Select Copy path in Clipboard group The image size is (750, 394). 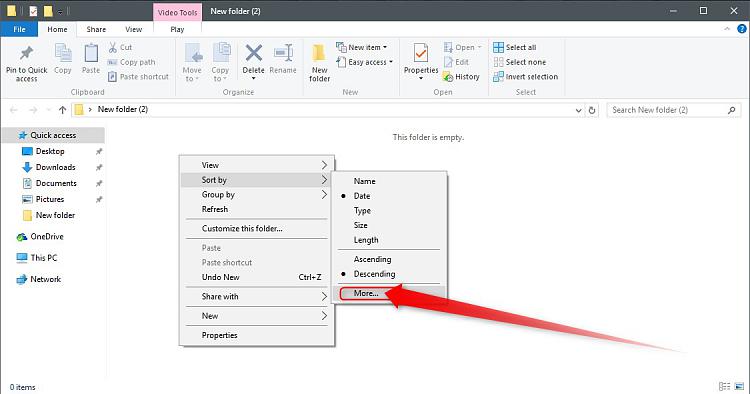tap(132, 62)
